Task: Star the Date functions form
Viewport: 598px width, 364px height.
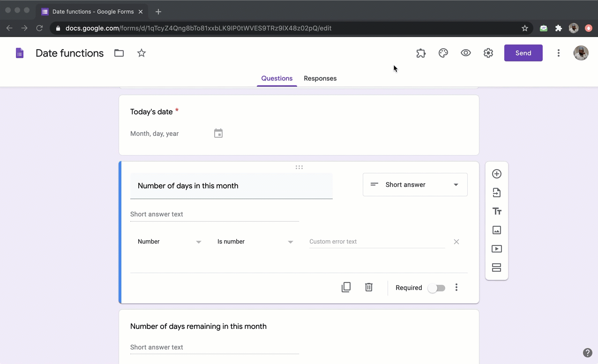Action: [142, 53]
